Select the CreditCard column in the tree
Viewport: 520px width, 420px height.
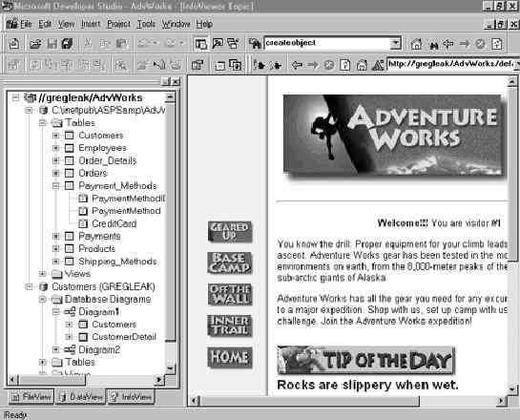point(114,223)
